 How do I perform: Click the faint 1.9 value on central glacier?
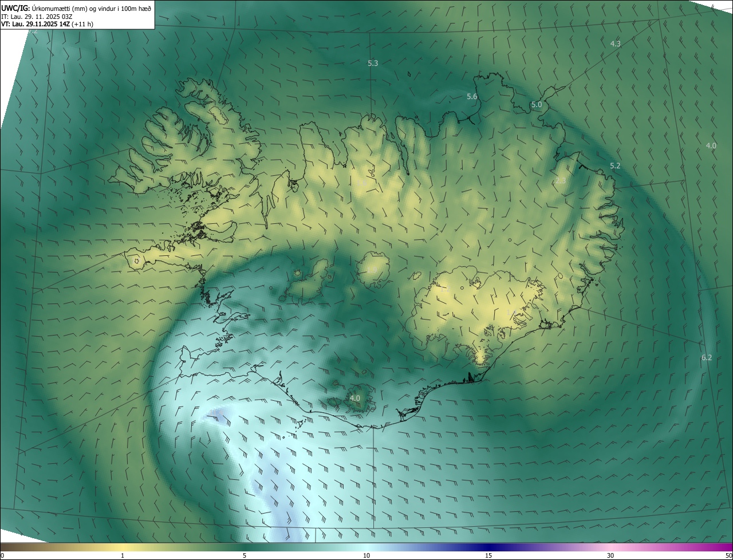coord(372,270)
